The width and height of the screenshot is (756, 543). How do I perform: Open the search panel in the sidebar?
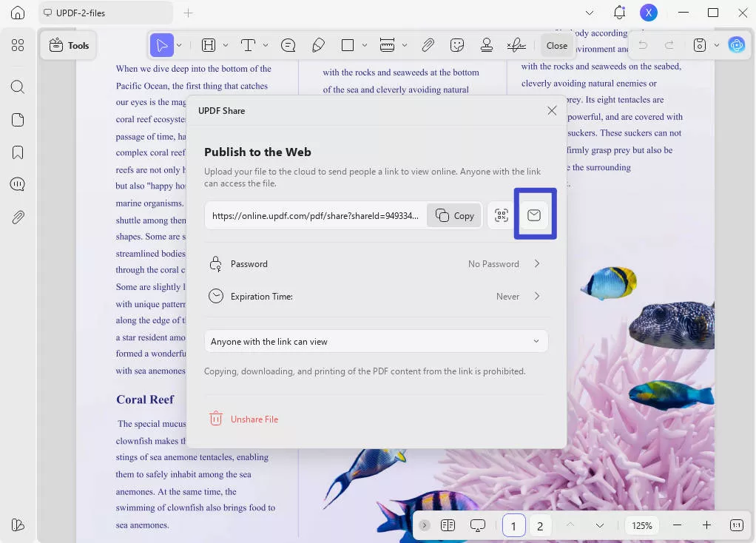pyautogui.click(x=17, y=87)
